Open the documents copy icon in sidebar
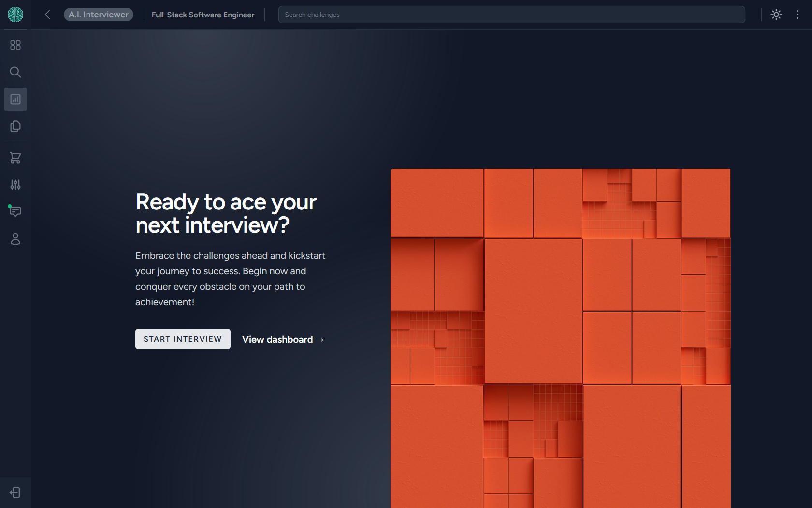 [15, 126]
